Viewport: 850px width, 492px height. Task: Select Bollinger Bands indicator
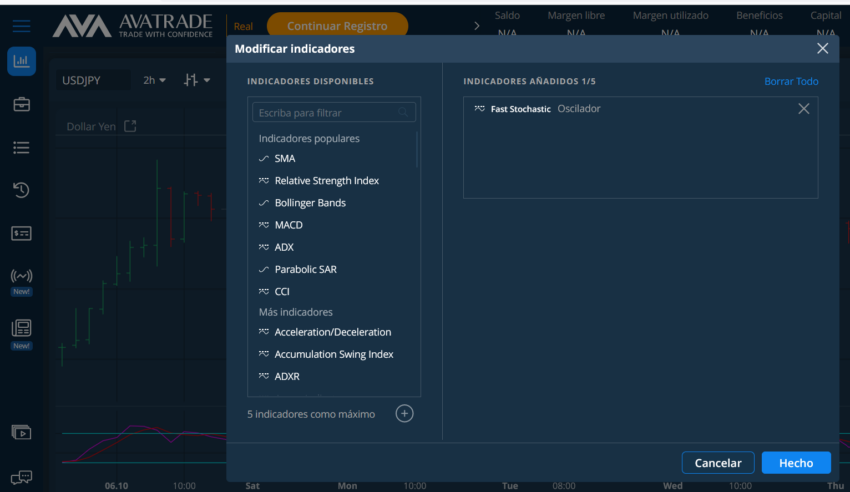[x=310, y=203]
